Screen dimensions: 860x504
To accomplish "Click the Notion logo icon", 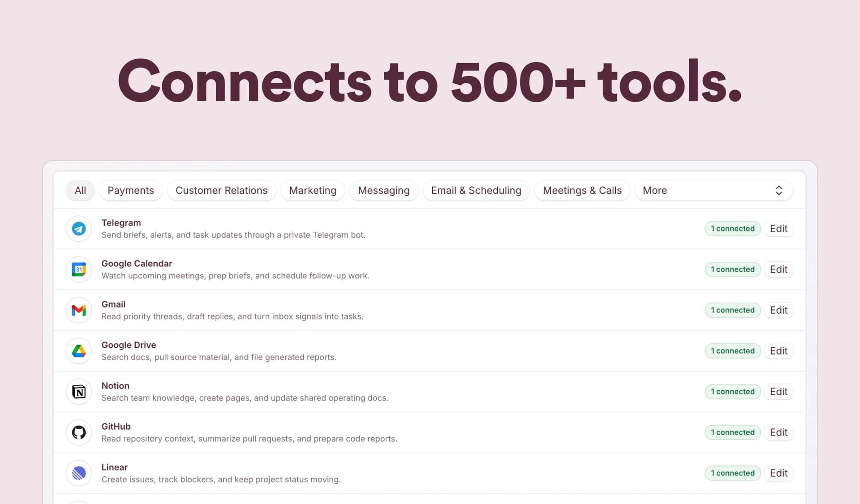I will coord(79,392).
